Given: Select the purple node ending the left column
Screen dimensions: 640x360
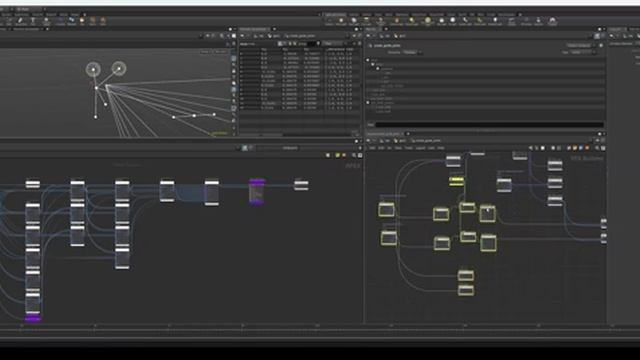Looking at the screenshot, I should point(33,319).
